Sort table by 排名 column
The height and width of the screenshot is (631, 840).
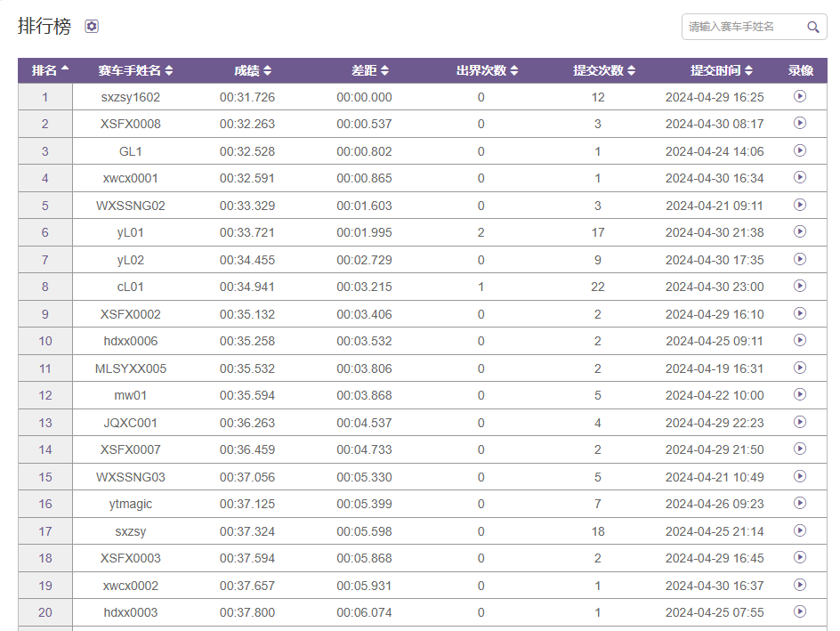point(51,70)
